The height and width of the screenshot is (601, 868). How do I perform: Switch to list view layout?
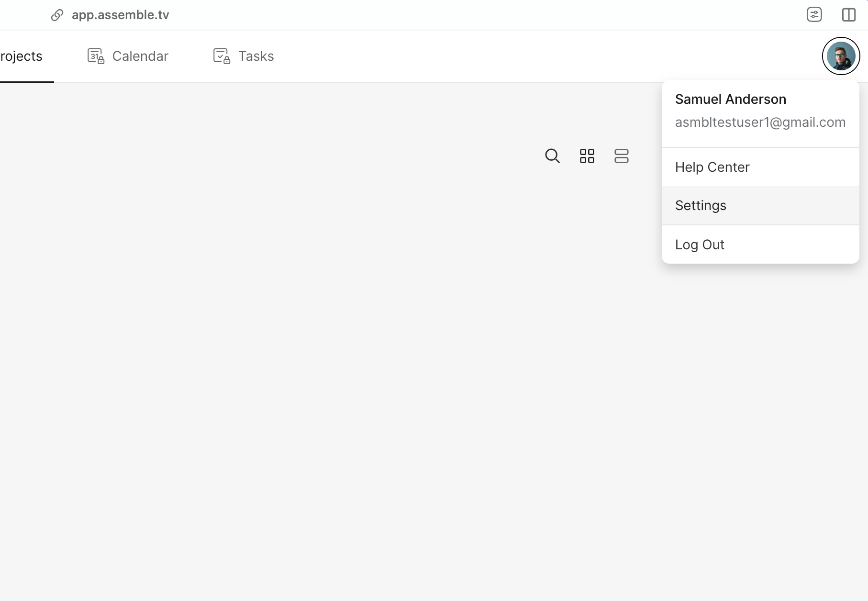click(621, 156)
